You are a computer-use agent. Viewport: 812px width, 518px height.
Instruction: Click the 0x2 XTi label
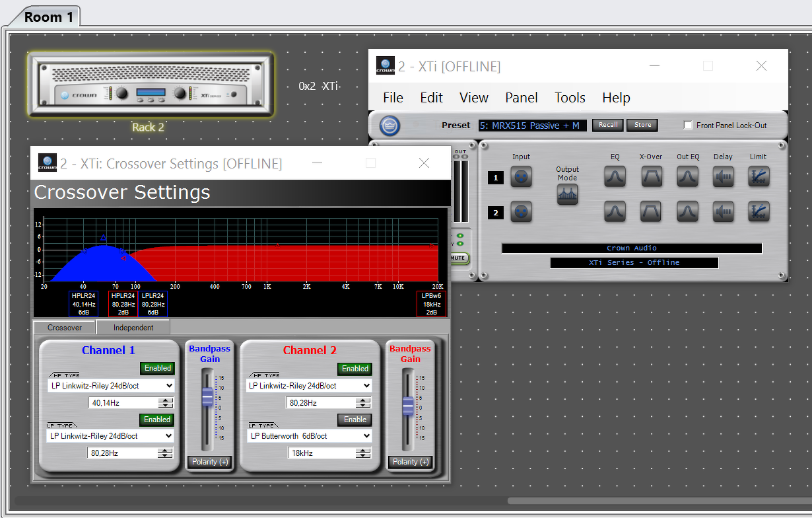click(318, 86)
